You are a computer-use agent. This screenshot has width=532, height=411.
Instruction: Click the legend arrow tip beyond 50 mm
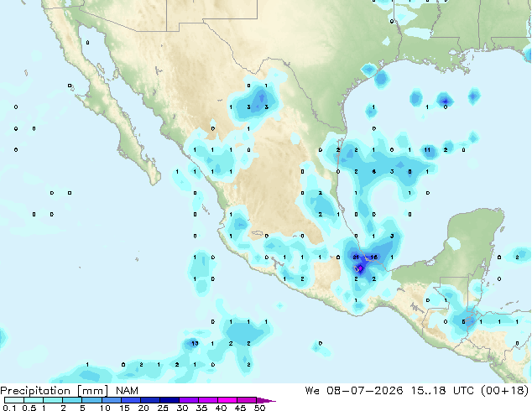coord(266,400)
